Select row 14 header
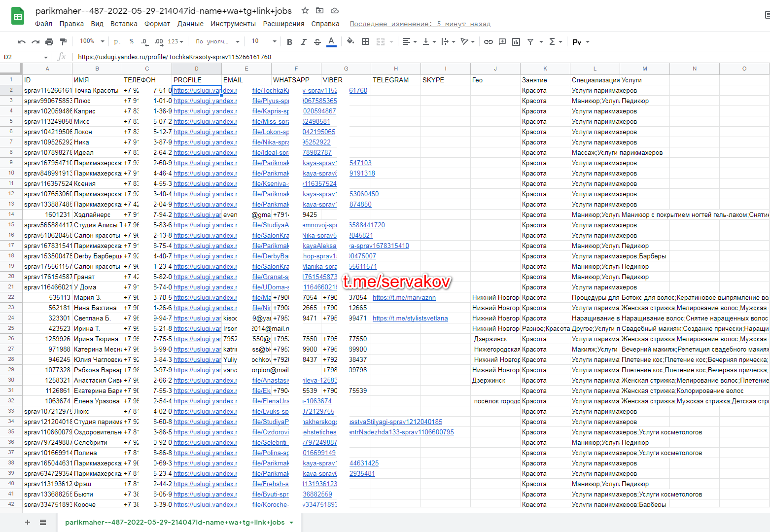This screenshot has height=532, width=770. tap(11, 214)
